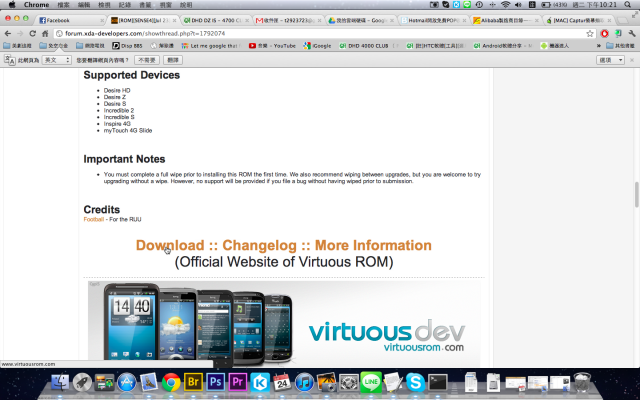Open LINE messenger in the Dock

click(x=371, y=382)
